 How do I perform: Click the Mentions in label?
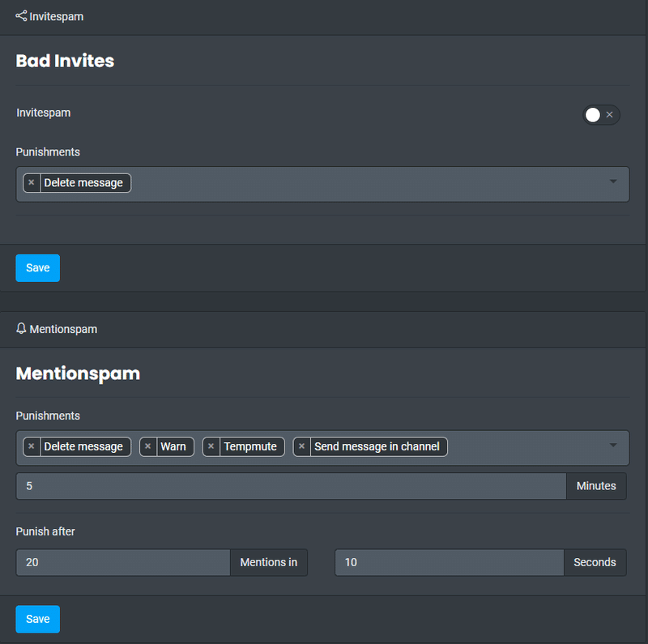click(269, 562)
